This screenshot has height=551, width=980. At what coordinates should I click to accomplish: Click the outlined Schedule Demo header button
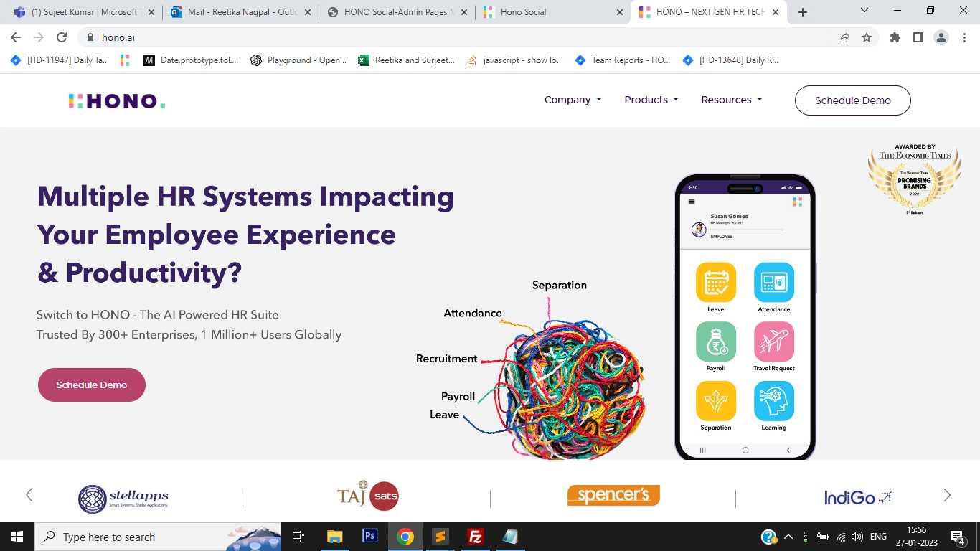click(853, 100)
